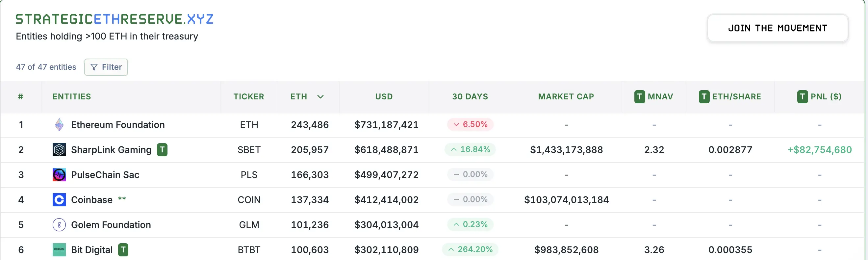Click the Ethereum Foundation diamond logo
The height and width of the screenshot is (260, 868).
point(59,125)
